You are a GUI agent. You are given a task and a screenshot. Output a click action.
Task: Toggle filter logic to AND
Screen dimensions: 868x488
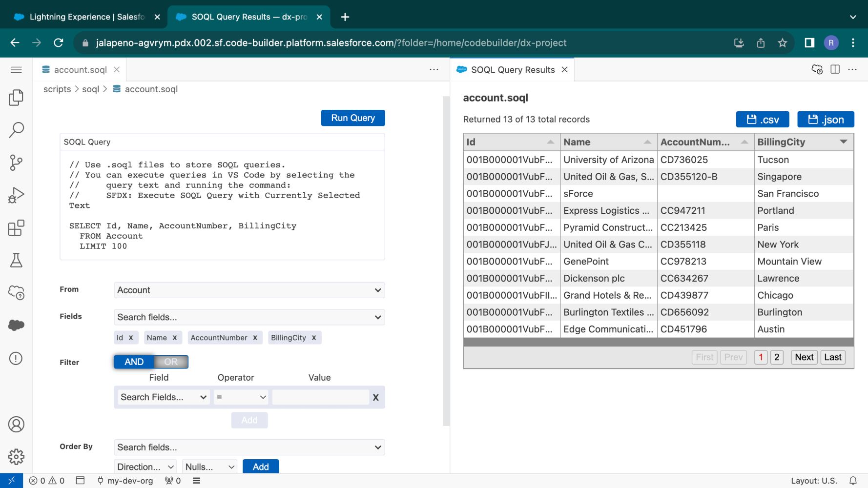[134, 362]
